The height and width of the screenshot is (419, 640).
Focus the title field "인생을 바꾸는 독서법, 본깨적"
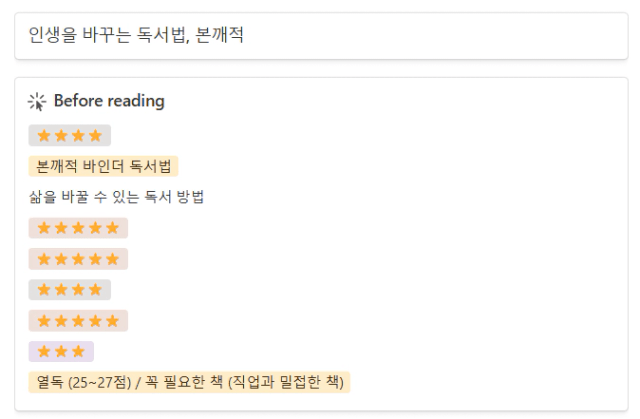pyautogui.click(x=321, y=36)
